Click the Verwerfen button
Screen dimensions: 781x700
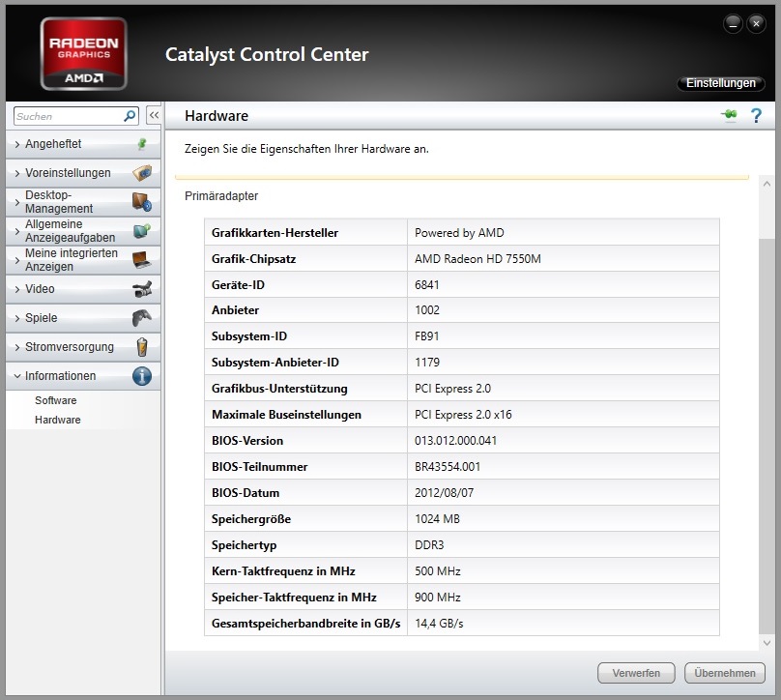click(636, 673)
